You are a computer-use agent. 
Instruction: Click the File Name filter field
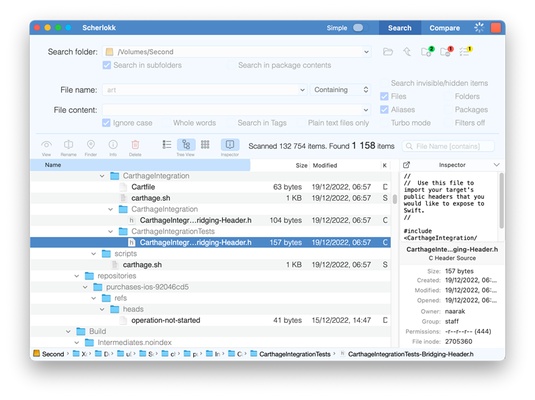448,146
